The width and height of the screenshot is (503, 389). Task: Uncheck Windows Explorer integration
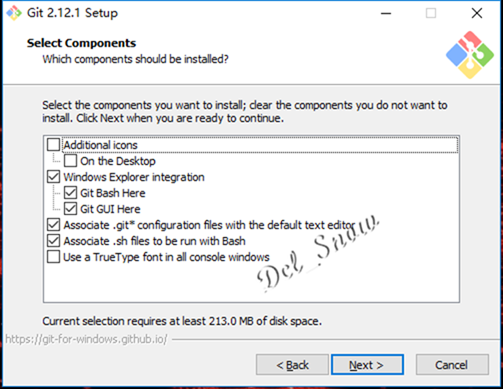coord(53,177)
